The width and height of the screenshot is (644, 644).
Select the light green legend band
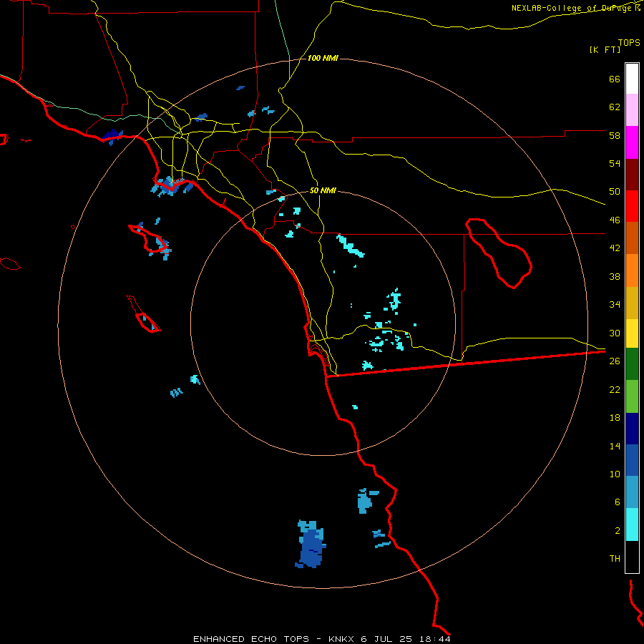coord(632,396)
